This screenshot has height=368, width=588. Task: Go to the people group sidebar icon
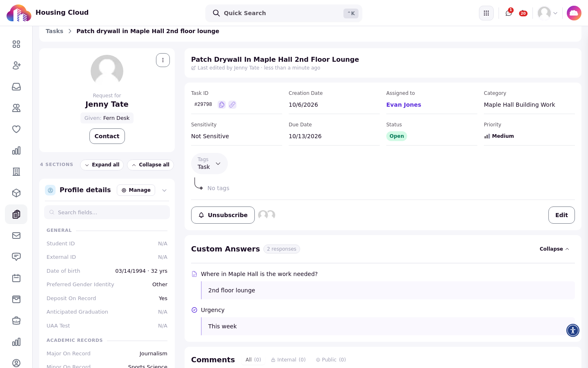(16, 108)
